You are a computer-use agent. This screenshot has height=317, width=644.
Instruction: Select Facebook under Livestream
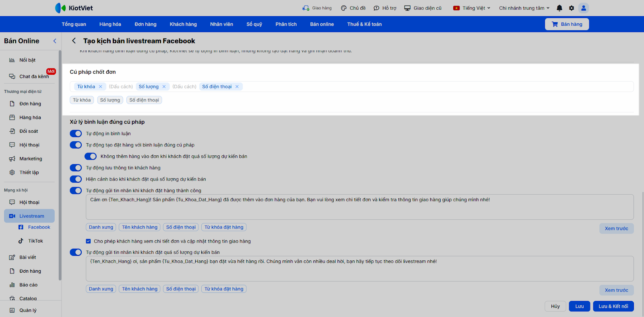[x=35, y=227]
